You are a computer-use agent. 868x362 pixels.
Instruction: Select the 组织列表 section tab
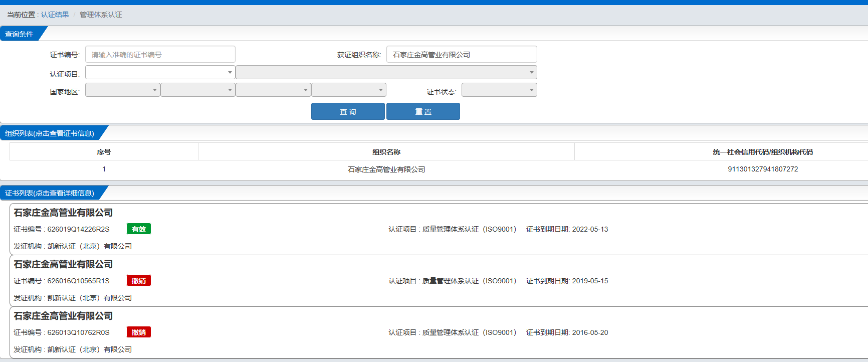pyautogui.click(x=50, y=133)
